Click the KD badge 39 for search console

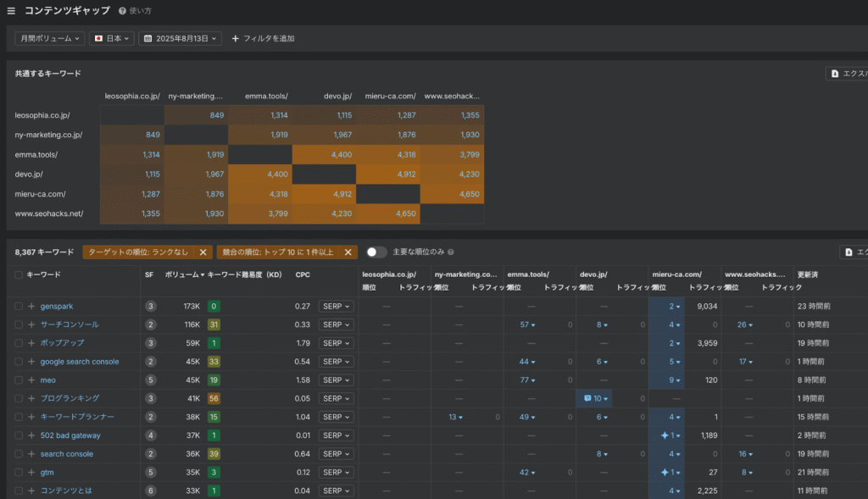214,453
